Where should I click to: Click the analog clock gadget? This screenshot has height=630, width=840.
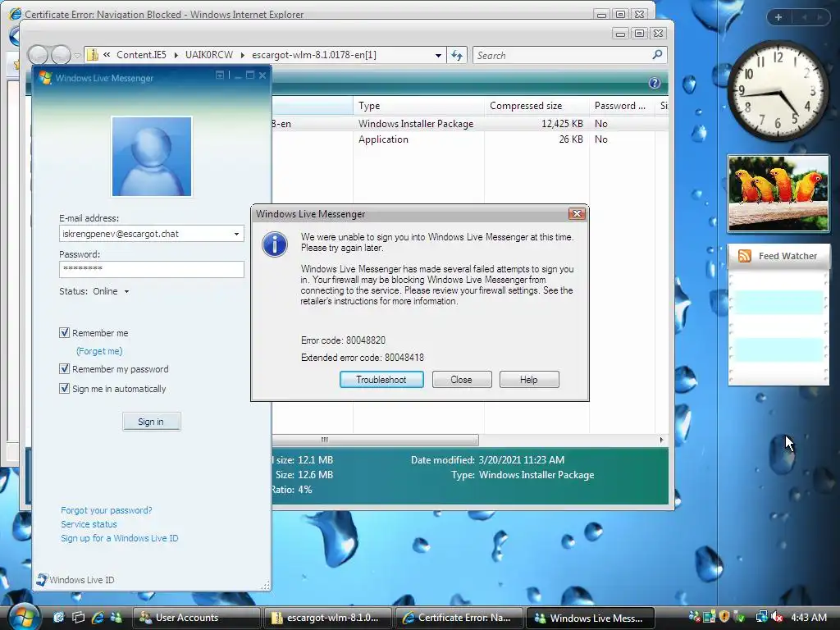[x=778, y=91]
